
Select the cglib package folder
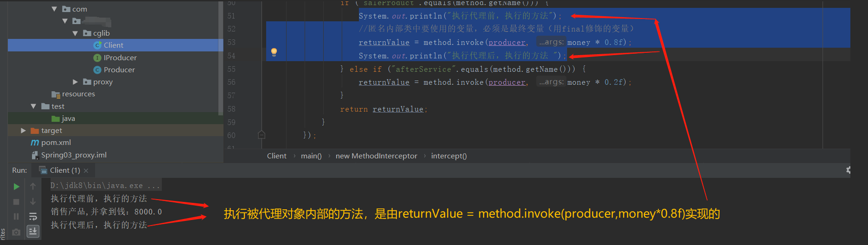101,33
